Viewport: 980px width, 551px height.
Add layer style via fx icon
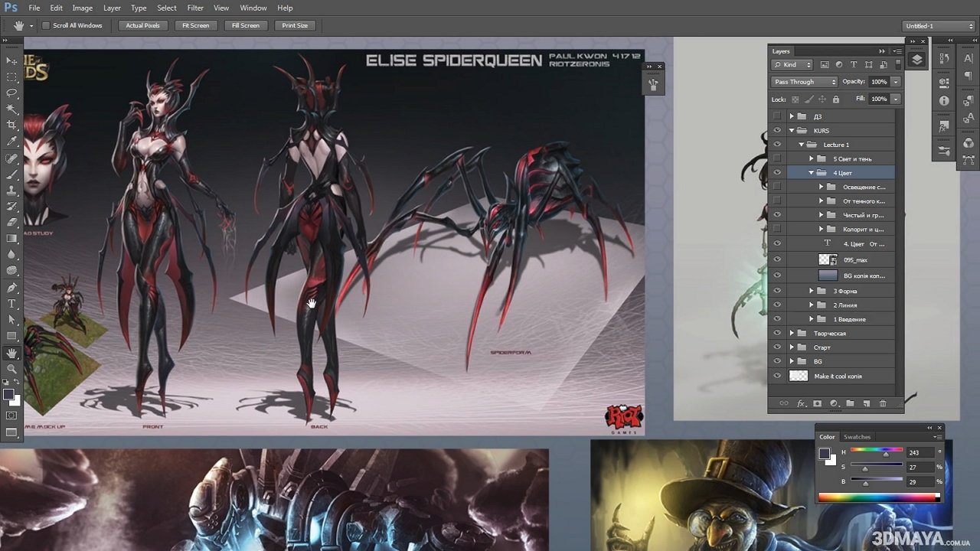coord(802,403)
